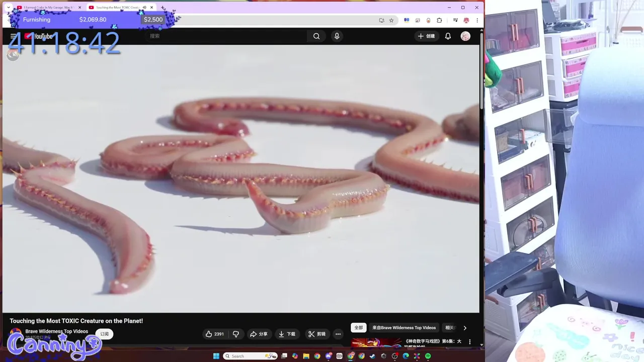Start voice search with the microphone icon

pos(337,36)
